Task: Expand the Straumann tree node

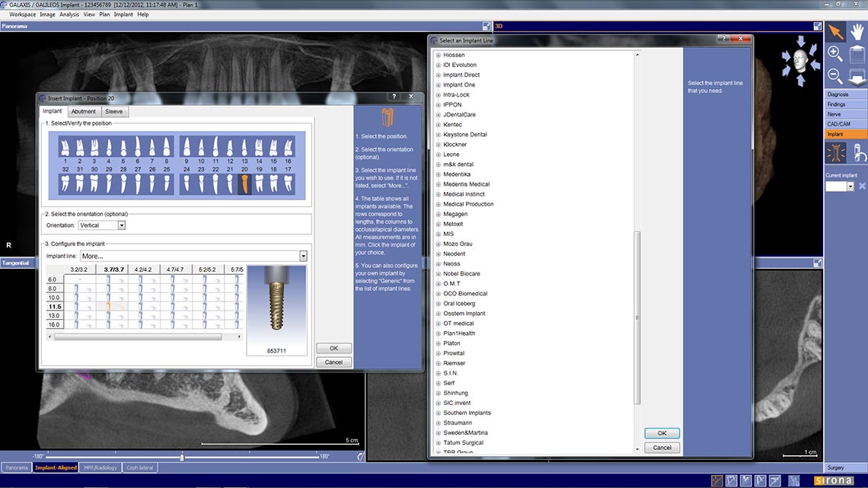Action: (439, 423)
